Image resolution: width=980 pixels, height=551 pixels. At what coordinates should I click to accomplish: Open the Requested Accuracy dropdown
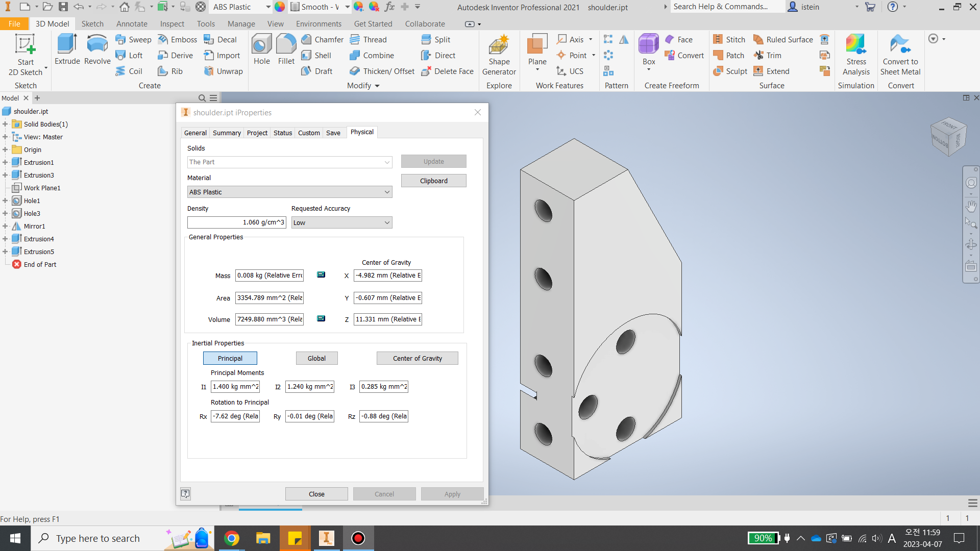[x=341, y=222]
